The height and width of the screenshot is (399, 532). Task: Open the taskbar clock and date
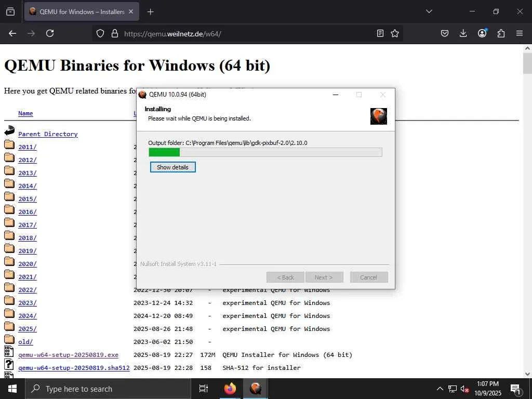487,389
